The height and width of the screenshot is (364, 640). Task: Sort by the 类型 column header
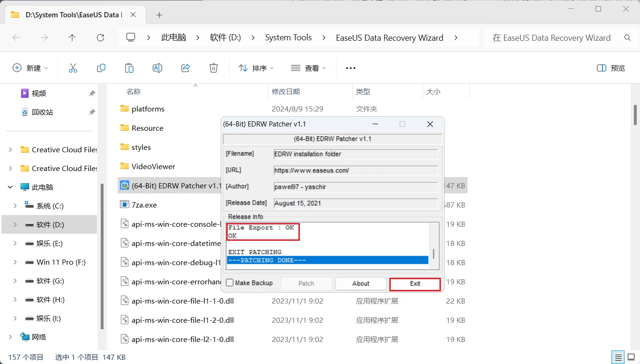click(363, 92)
